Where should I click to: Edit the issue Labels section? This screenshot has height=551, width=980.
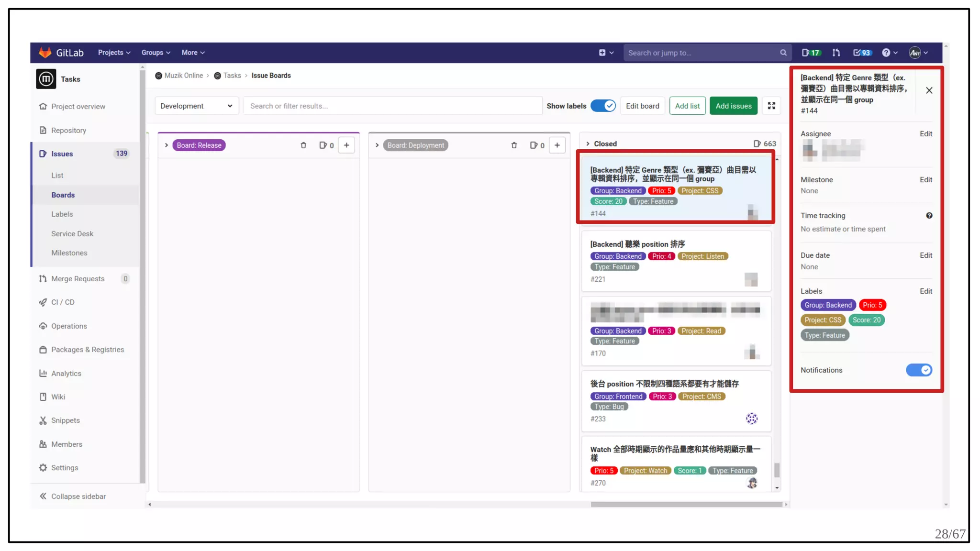click(x=925, y=291)
